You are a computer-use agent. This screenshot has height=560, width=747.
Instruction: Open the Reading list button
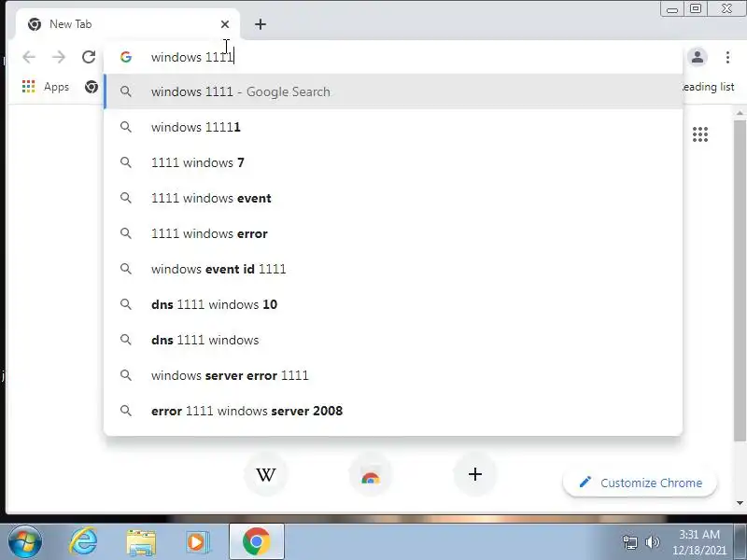(709, 87)
